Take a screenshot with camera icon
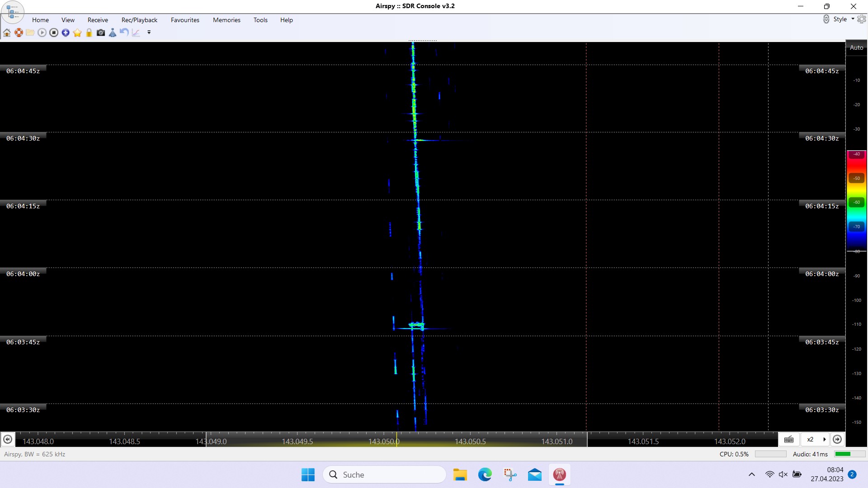868x488 pixels. tap(101, 33)
